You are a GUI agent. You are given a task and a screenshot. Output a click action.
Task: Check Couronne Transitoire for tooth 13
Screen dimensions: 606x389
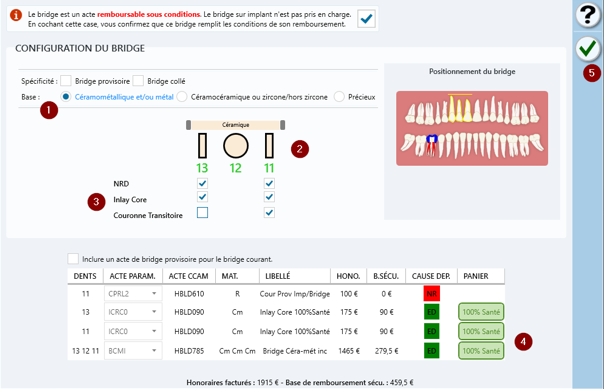click(202, 213)
